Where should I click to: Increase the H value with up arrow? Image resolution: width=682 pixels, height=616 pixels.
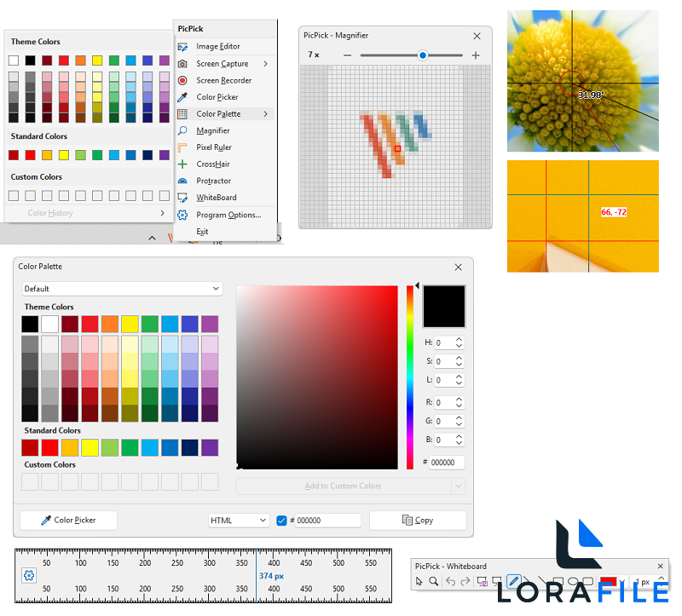coord(459,340)
